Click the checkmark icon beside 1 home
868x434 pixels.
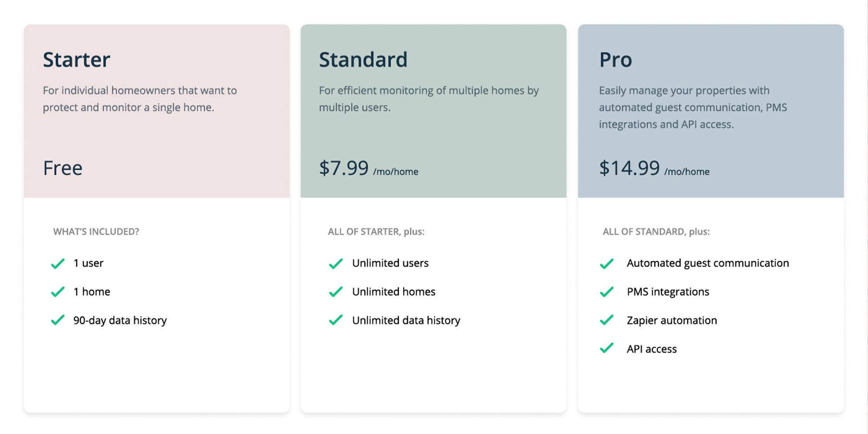pyautogui.click(x=58, y=292)
